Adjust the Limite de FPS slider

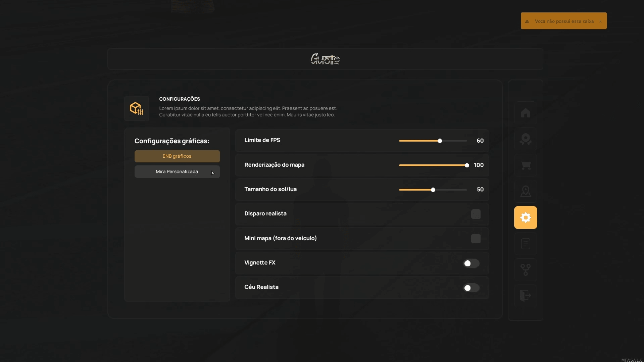click(440, 141)
